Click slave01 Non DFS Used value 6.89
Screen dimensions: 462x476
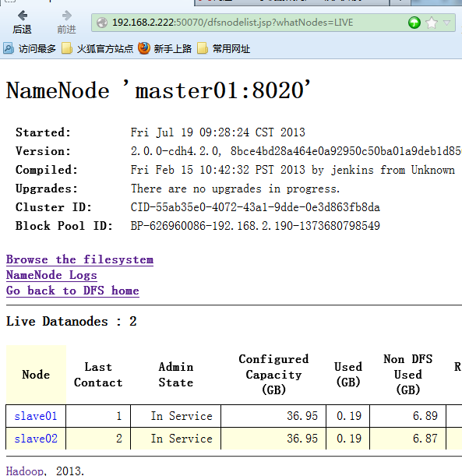425,416
